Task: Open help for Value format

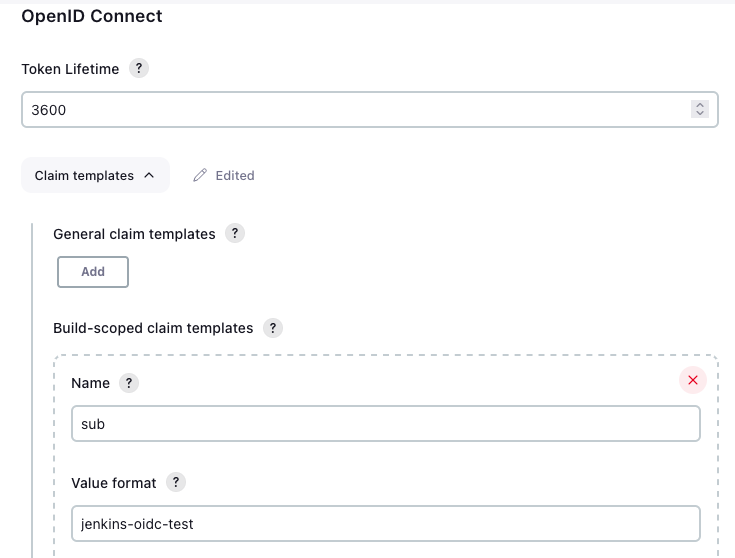Action: pyautogui.click(x=176, y=483)
